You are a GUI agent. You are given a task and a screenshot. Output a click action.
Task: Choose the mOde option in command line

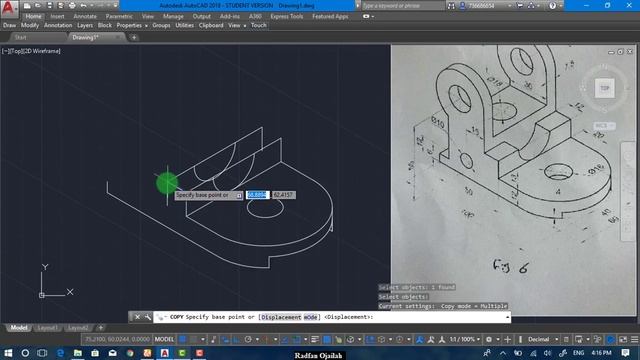pyautogui.click(x=310, y=317)
